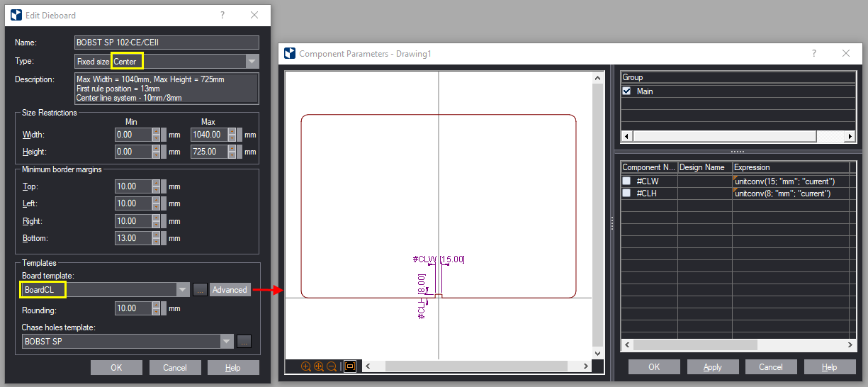Click the Group column header
Image resolution: width=868 pixels, height=387 pixels.
click(x=738, y=77)
